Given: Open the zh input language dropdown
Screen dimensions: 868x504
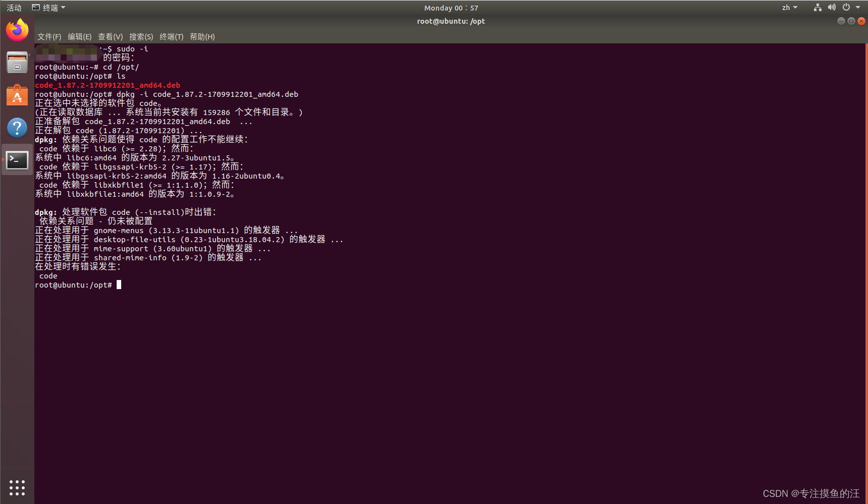Looking at the screenshot, I should pyautogui.click(x=790, y=8).
